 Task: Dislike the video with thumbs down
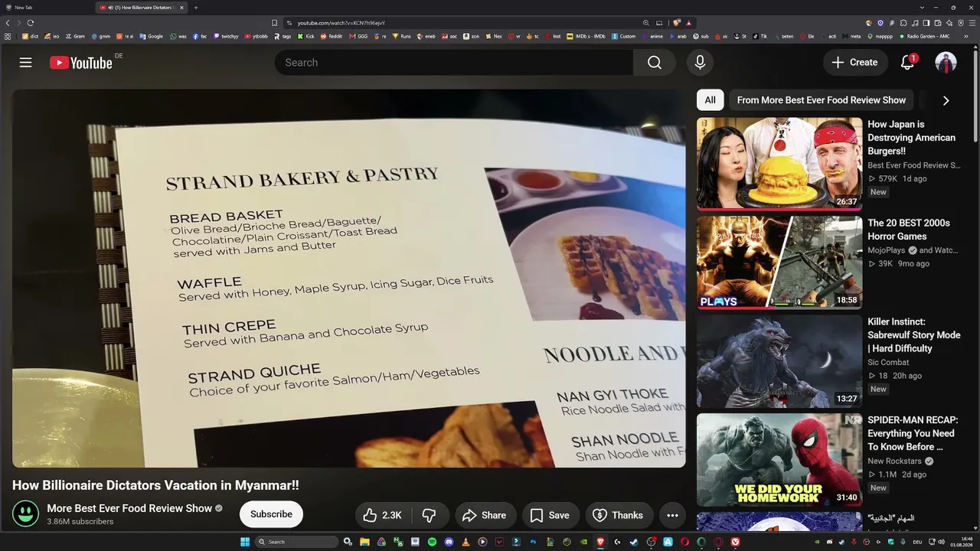[x=430, y=515]
